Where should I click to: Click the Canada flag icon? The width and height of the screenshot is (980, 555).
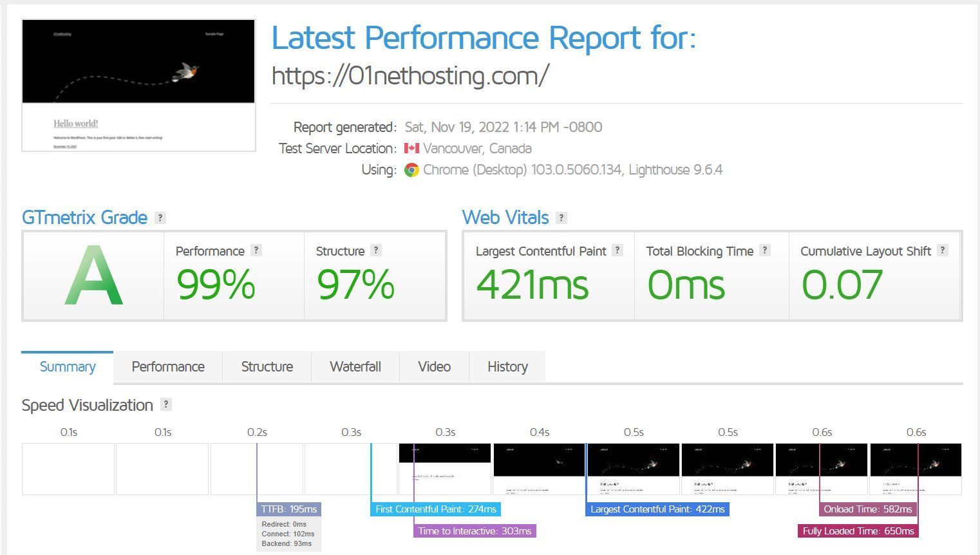pos(411,148)
